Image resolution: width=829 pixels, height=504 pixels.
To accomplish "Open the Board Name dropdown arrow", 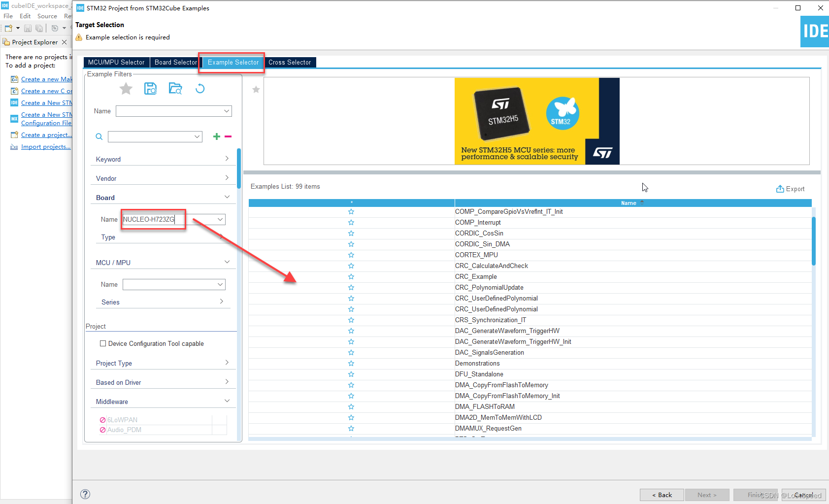I will [220, 219].
